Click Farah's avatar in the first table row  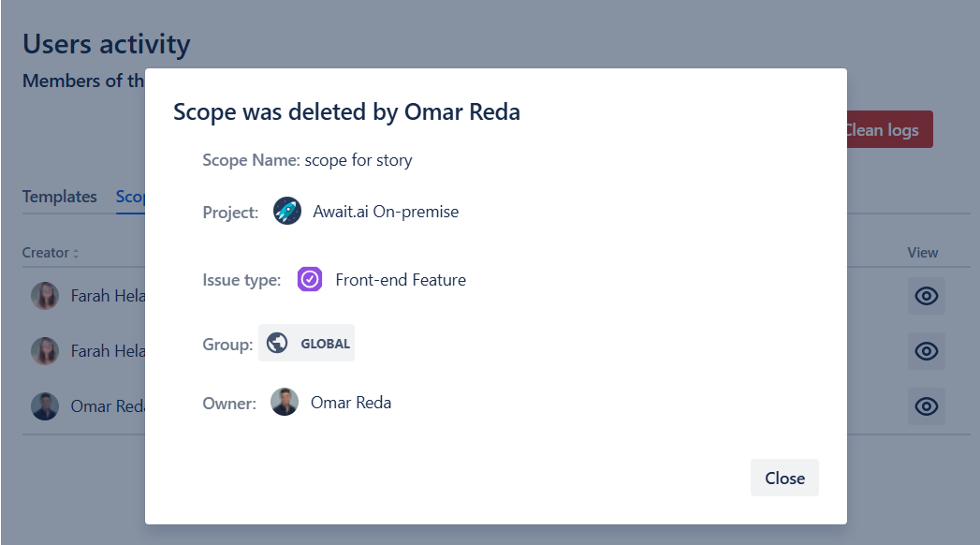pyautogui.click(x=45, y=296)
